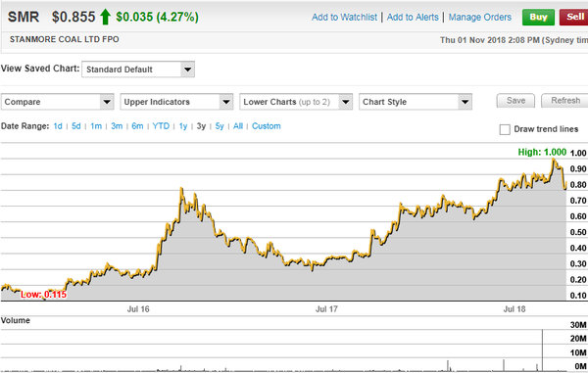The height and width of the screenshot is (373, 588).
Task: Click the Low: 0.115 chart label
Action: (x=43, y=295)
